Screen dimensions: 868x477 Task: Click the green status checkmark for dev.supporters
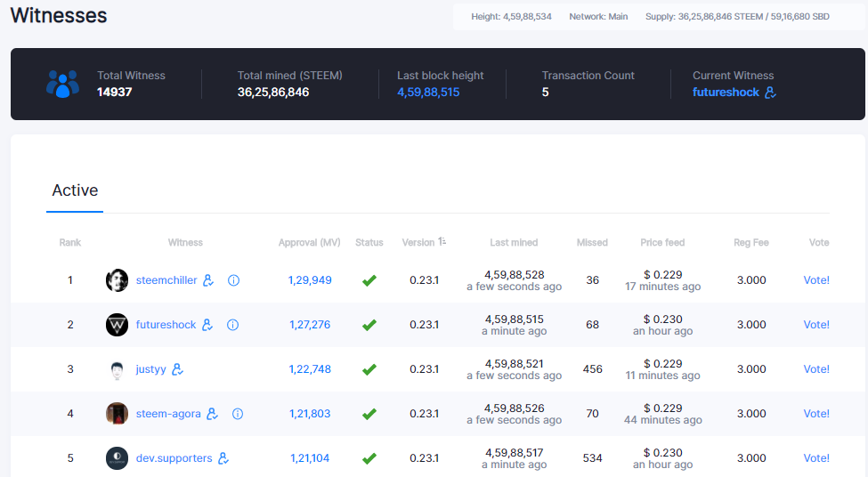(369, 458)
